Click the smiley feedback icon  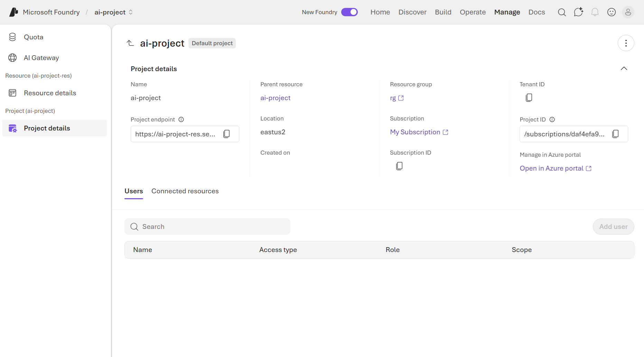[612, 12]
